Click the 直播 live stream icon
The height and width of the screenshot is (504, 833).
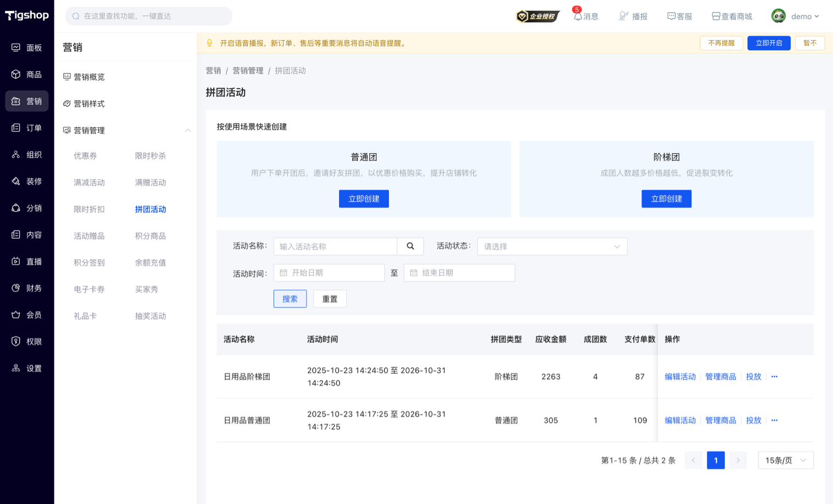[16, 261]
